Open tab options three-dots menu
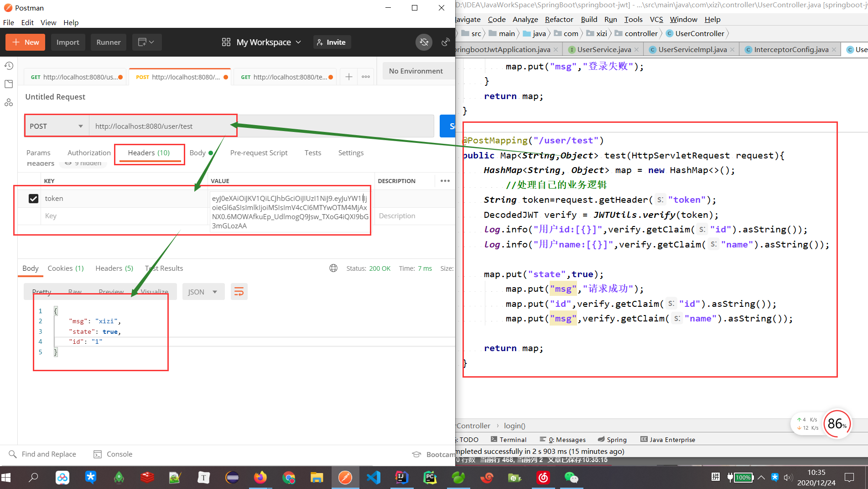 [366, 77]
